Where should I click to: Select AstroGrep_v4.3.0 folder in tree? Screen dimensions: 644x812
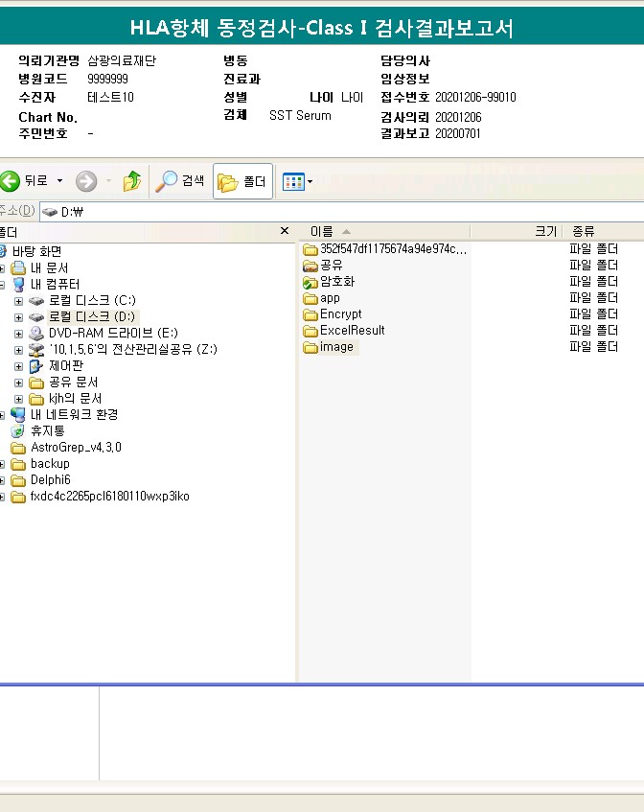click(76, 448)
